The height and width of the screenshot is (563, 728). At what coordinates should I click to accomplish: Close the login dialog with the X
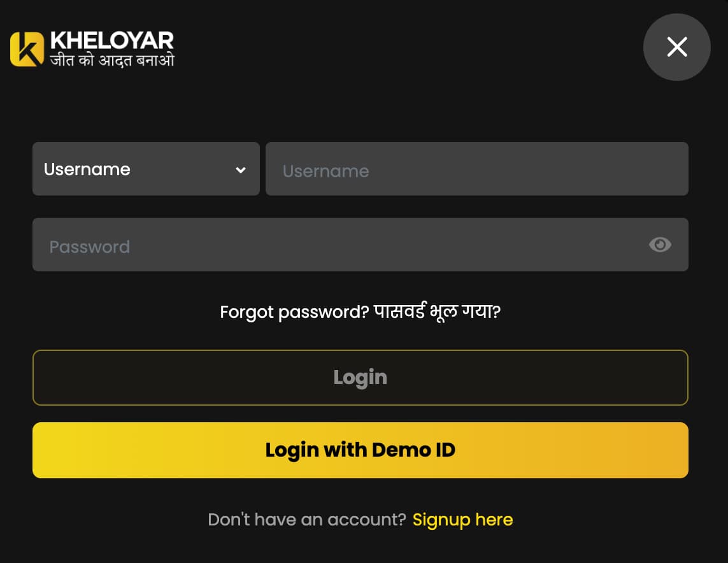point(676,46)
